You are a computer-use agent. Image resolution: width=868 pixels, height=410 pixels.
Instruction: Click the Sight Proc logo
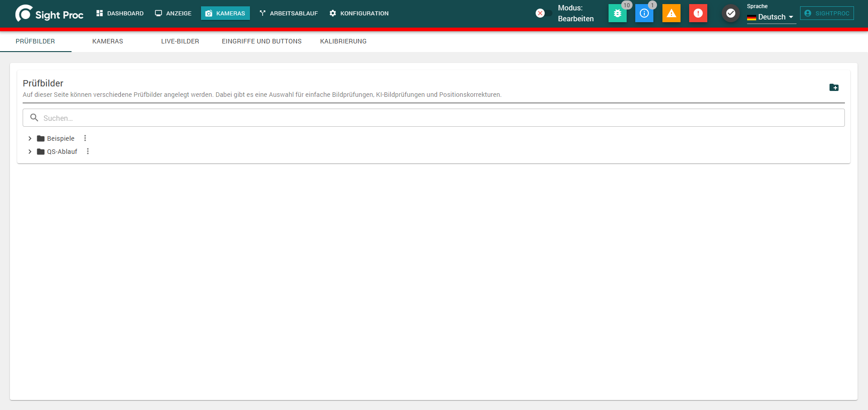pos(49,14)
